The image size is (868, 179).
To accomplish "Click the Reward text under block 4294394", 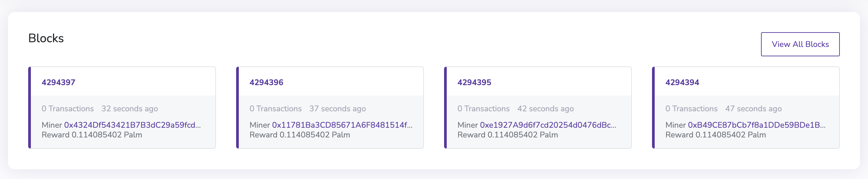I will 715,135.
